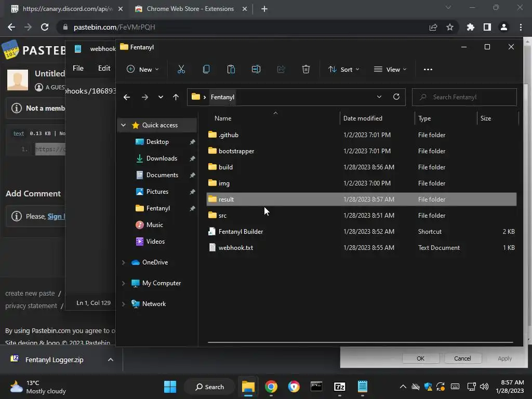Go forward in File Explorer navigation
The height and width of the screenshot is (399, 532).
tap(145, 97)
